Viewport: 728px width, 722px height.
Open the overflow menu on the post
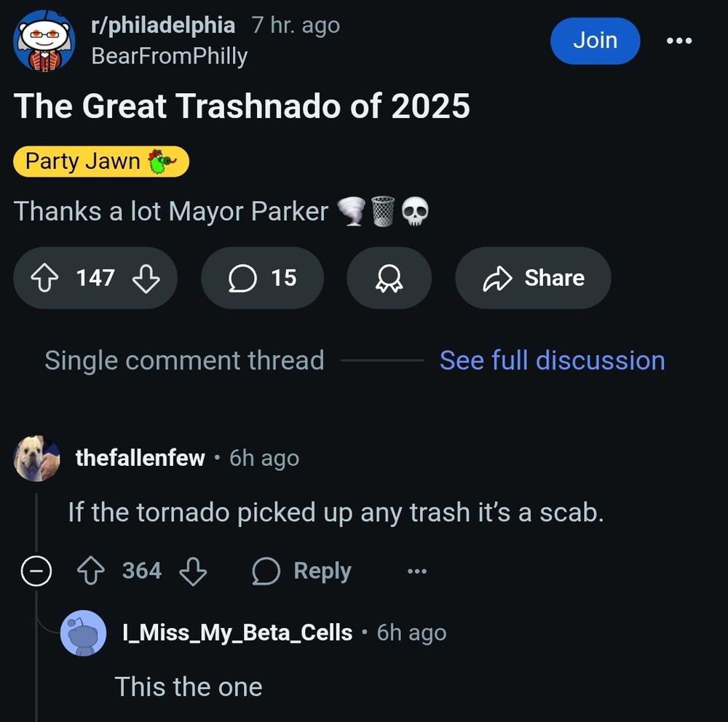(678, 41)
